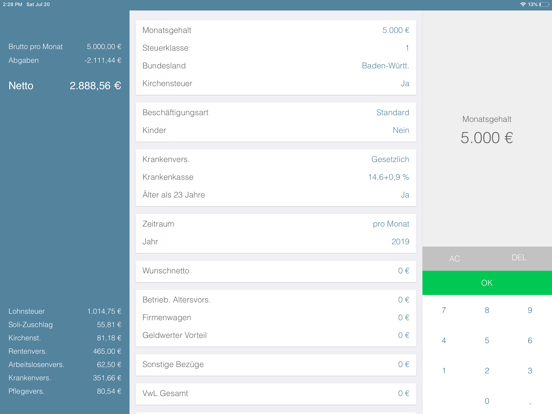Tap keypad digit 9
The image size is (552, 414).
coord(530,310)
